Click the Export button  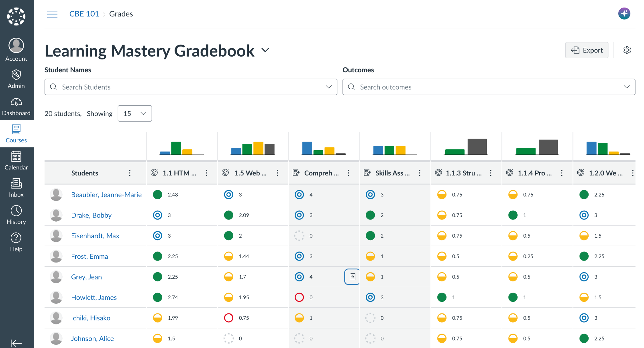pos(587,50)
